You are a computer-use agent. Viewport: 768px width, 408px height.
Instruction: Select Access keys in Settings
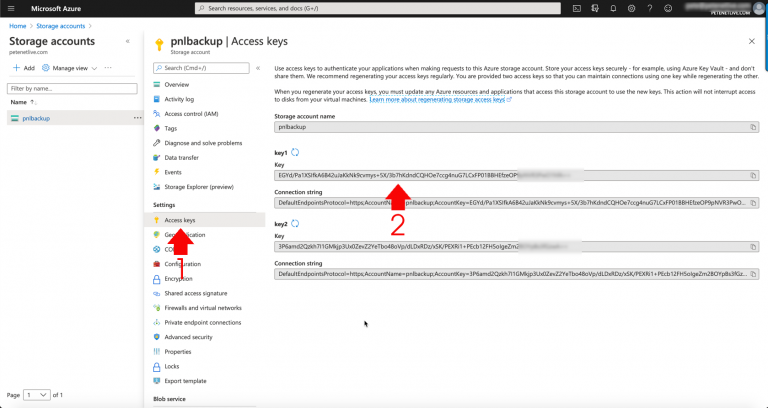click(205, 220)
